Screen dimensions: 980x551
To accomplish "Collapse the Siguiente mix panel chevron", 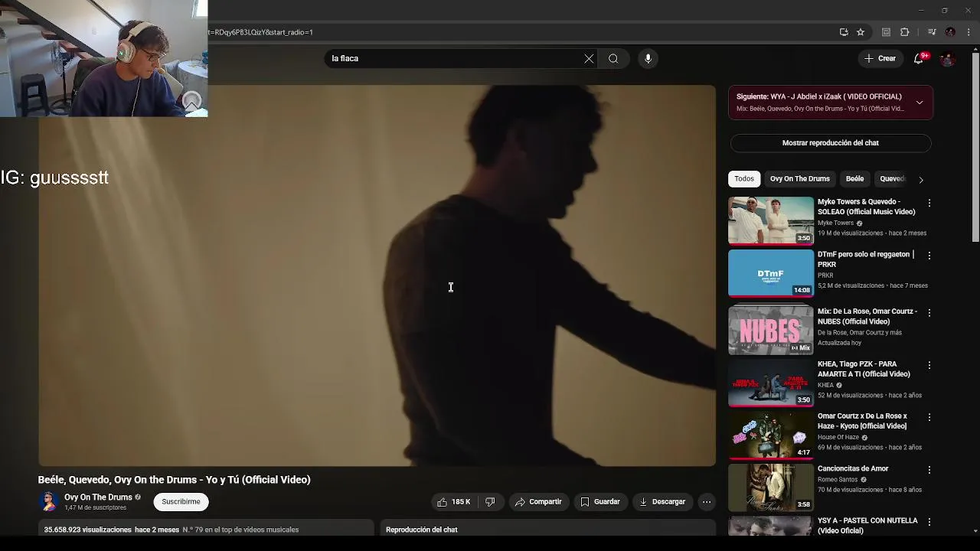I will click(x=920, y=103).
